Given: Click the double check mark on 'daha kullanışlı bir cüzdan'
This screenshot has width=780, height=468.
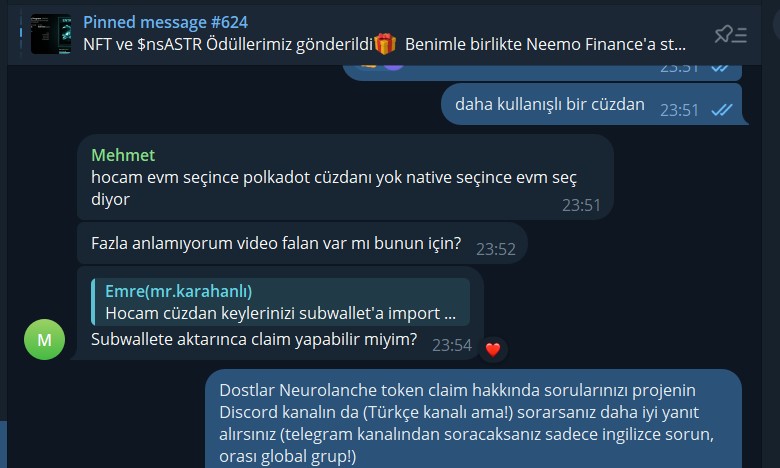Looking at the screenshot, I should (x=722, y=109).
